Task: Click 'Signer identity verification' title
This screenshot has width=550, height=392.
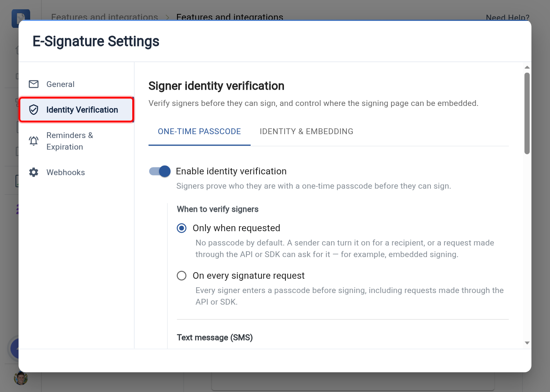Action: click(x=216, y=86)
